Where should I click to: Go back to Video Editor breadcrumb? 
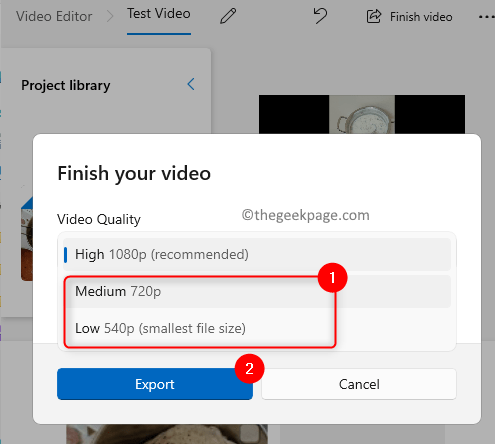tap(54, 16)
